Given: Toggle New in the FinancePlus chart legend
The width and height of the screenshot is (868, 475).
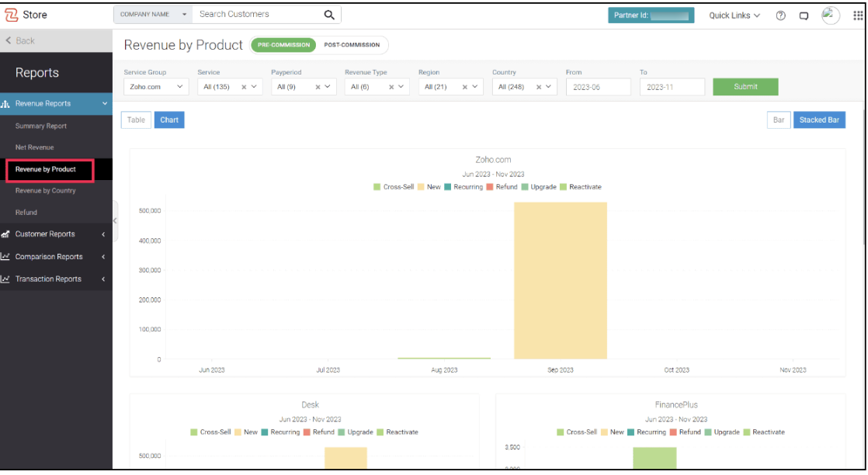Looking at the screenshot, I should coord(613,432).
